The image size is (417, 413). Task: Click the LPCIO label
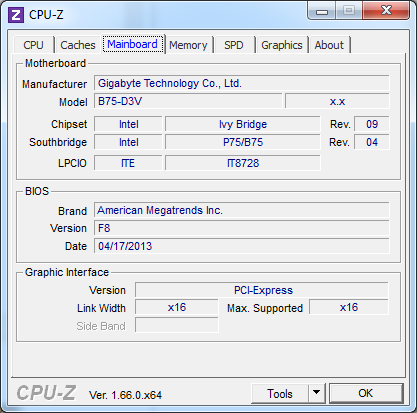click(x=72, y=163)
